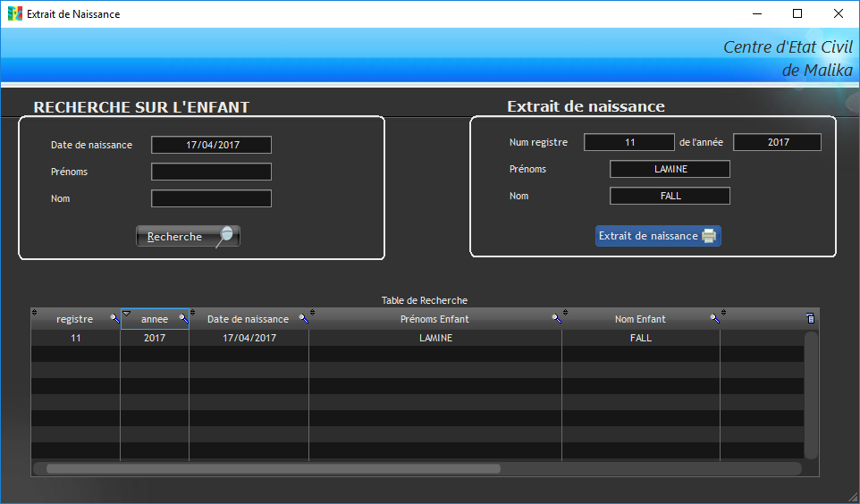Toggle sort arrows on Prénoms Enfant column
The height and width of the screenshot is (504, 860).
pyautogui.click(x=313, y=313)
